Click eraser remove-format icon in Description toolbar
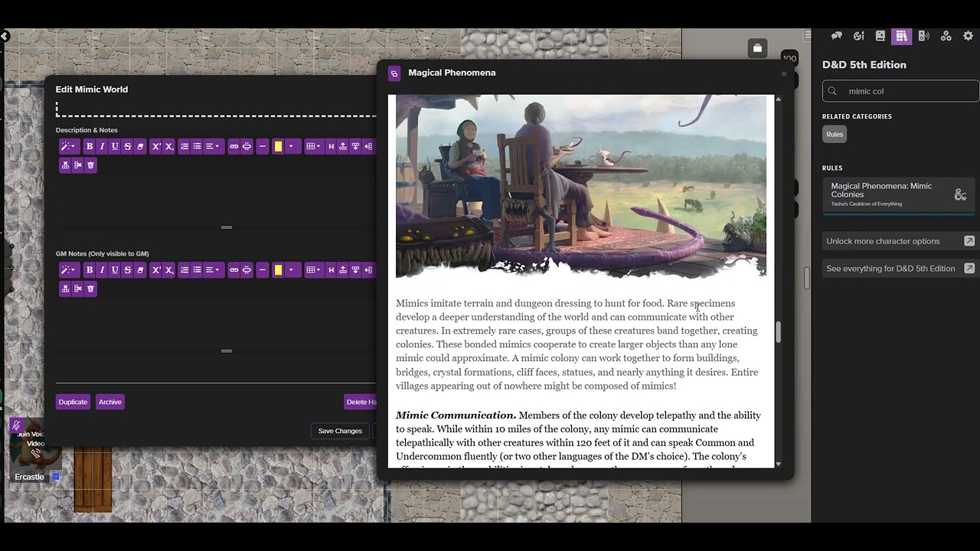 point(140,146)
